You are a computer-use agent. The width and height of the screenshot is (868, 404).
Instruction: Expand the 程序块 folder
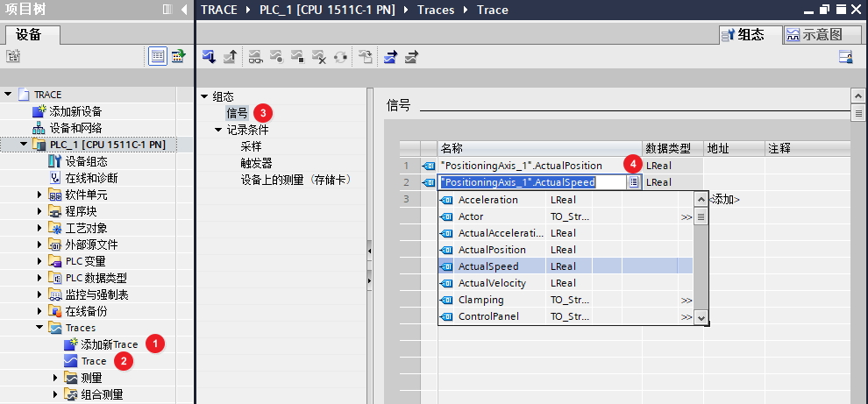point(39,211)
